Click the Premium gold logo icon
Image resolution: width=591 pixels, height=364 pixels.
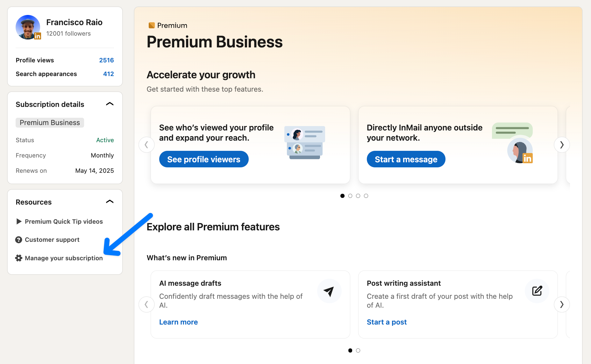coord(152,25)
